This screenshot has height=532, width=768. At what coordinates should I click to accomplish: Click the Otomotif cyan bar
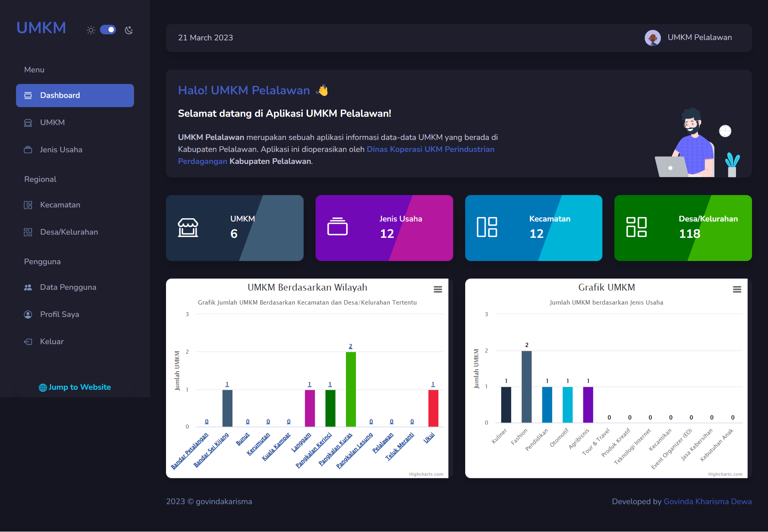(x=568, y=405)
